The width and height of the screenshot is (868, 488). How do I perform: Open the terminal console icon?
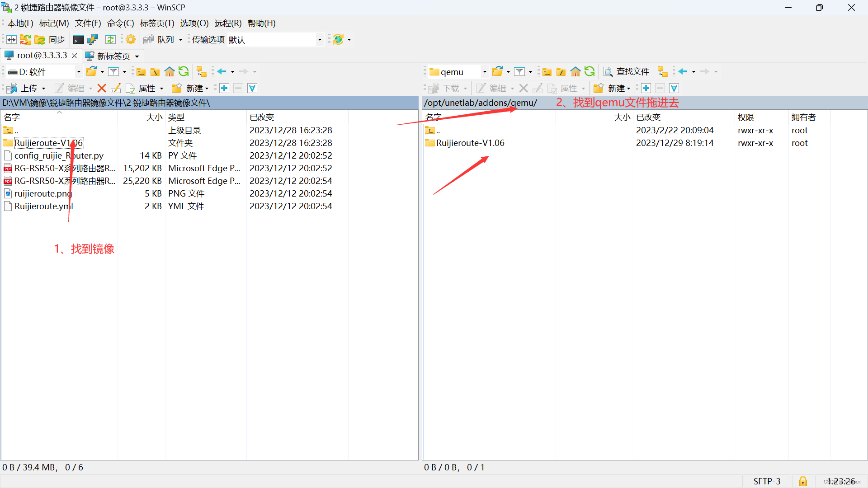coord(79,40)
